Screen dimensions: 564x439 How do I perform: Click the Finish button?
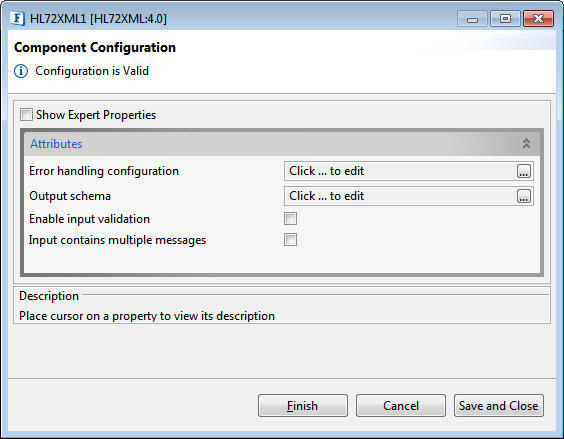tap(303, 406)
